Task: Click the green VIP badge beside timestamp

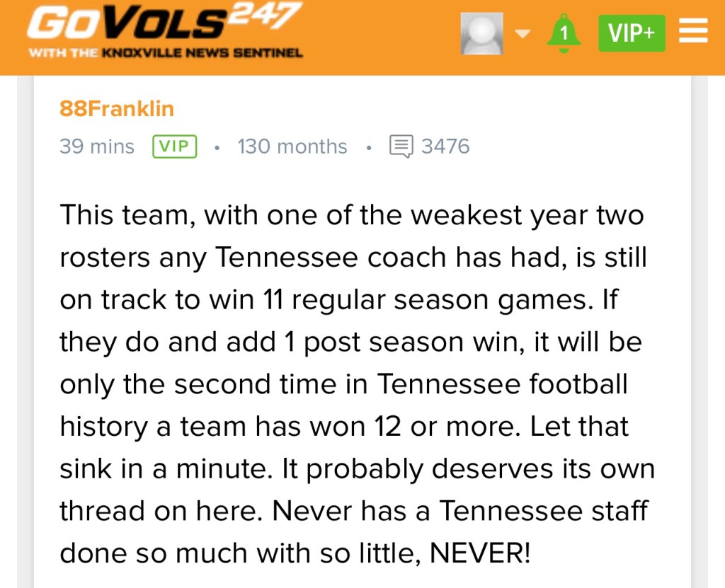Action: click(x=174, y=146)
